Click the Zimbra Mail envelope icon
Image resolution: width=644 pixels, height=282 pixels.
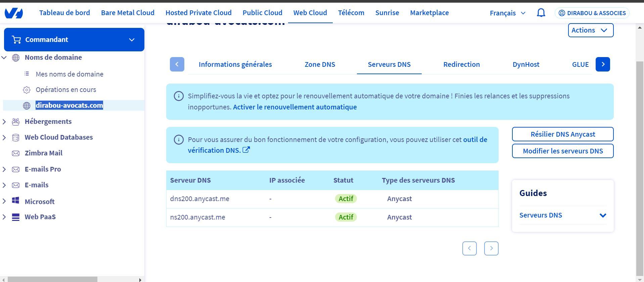pos(16,153)
